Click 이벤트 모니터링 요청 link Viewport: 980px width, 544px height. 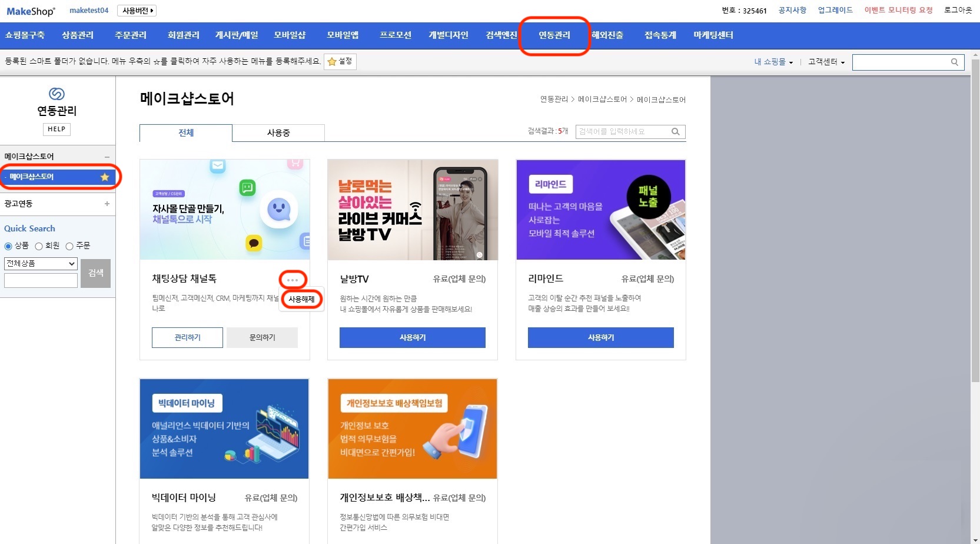898,10
